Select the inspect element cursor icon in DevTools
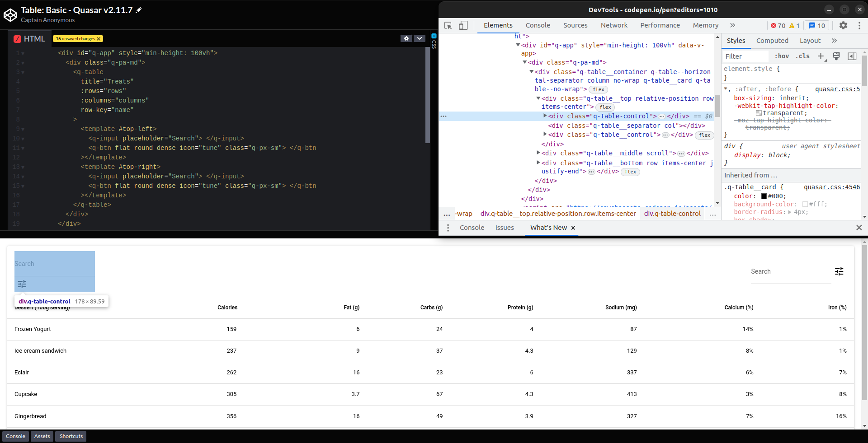This screenshot has width=868, height=443. point(448,26)
